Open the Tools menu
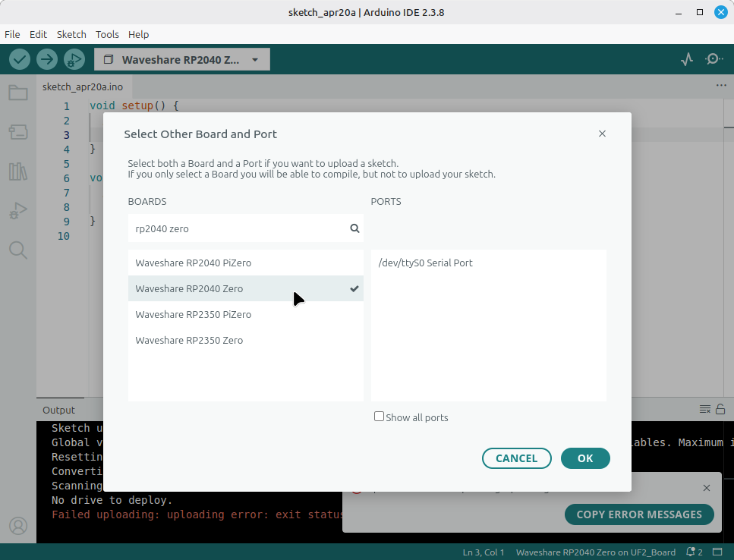 107,34
